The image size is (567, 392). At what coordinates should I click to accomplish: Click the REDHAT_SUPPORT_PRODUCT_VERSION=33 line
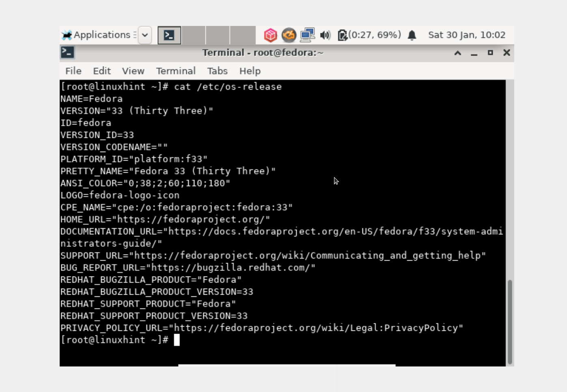[x=154, y=316]
